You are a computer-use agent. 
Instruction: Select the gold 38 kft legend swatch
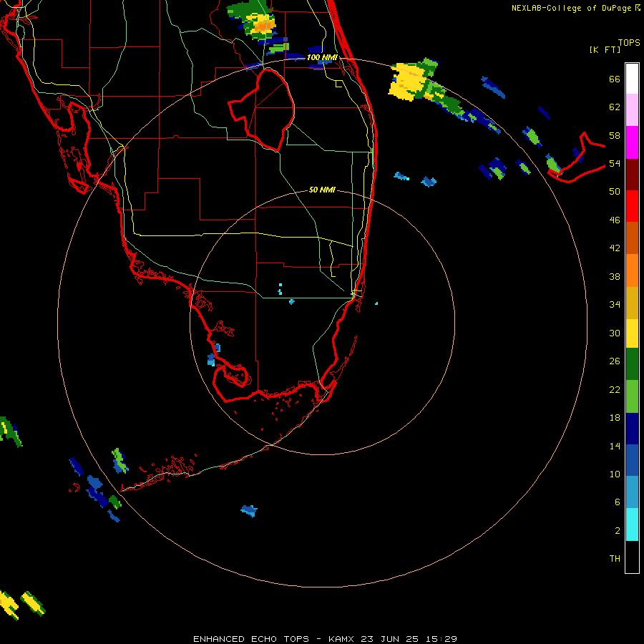(x=632, y=303)
